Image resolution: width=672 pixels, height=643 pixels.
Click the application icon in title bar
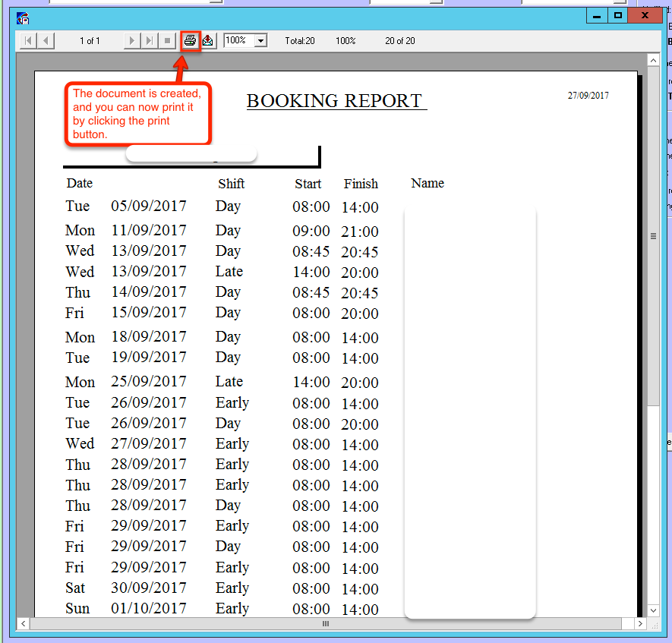pyautogui.click(x=24, y=17)
